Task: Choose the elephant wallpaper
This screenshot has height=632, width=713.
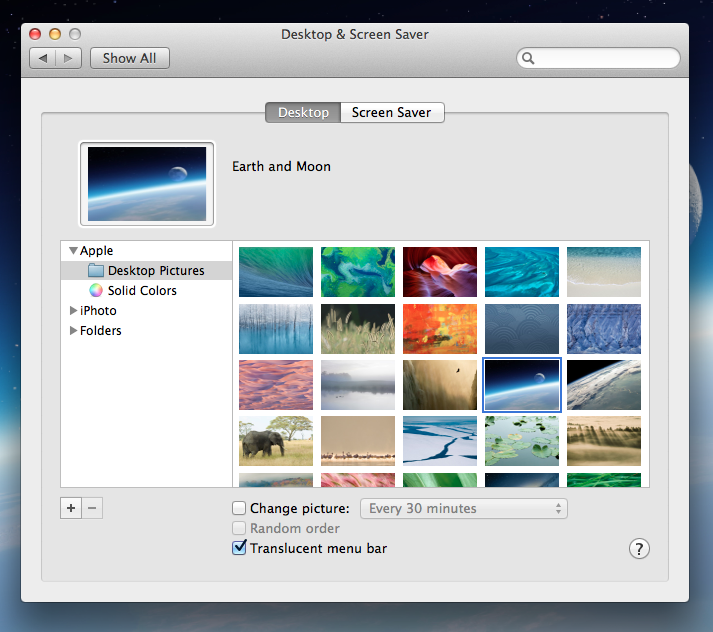Action: [276, 441]
